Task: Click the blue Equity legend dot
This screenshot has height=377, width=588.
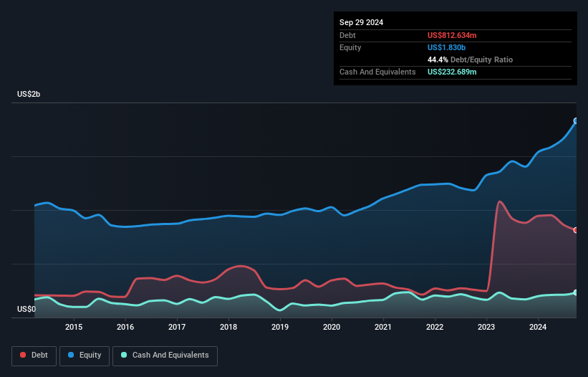Action: [71, 355]
